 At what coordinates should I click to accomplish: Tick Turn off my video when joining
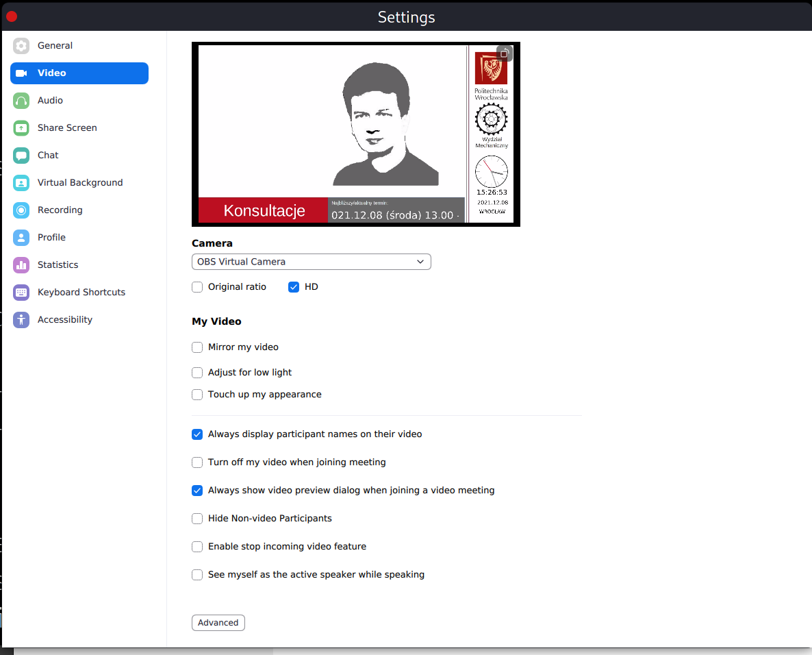coord(197,462)
